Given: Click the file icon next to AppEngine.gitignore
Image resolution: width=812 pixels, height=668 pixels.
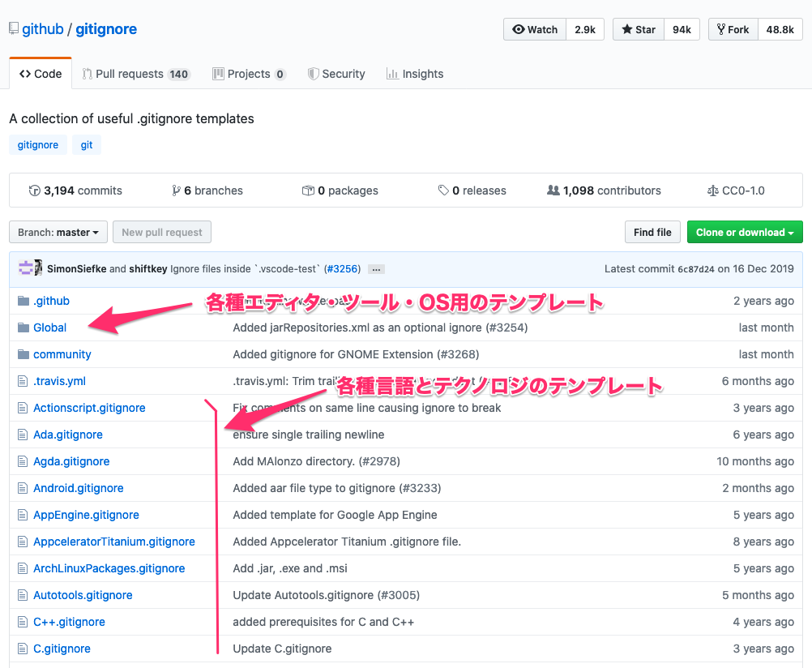Looking at the screenshot, I should 23,515.
